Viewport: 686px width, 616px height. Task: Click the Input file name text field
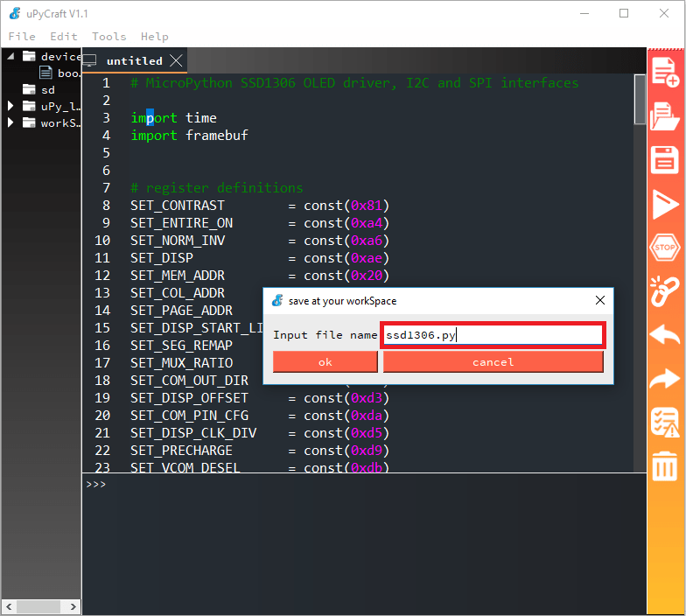coord(492,335)
